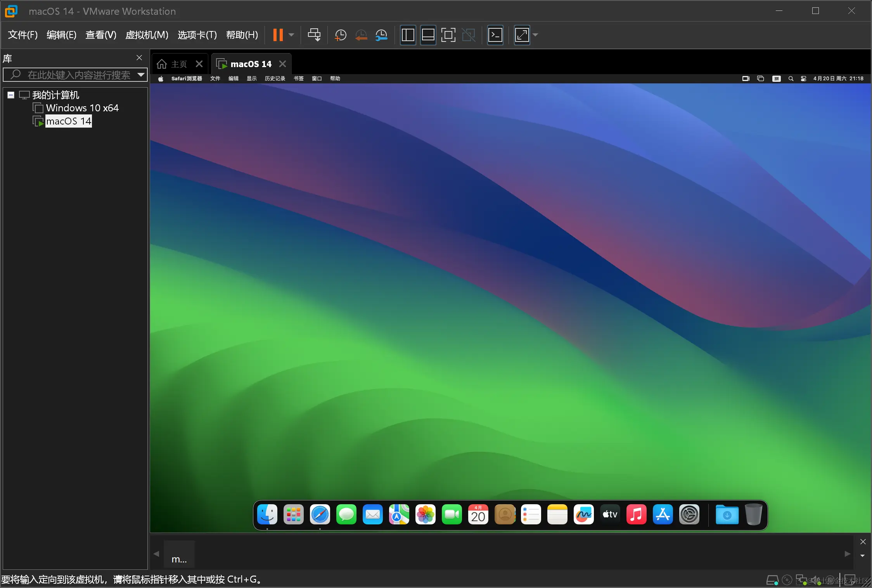Toggle the thumbnail bar view button

[x=428, y=35]
